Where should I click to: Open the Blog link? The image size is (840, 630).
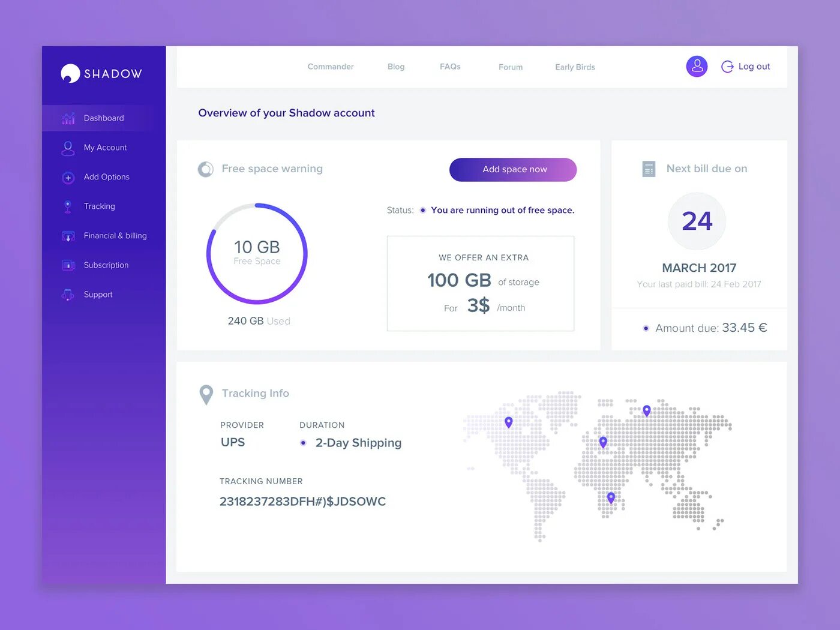point(396,67)
